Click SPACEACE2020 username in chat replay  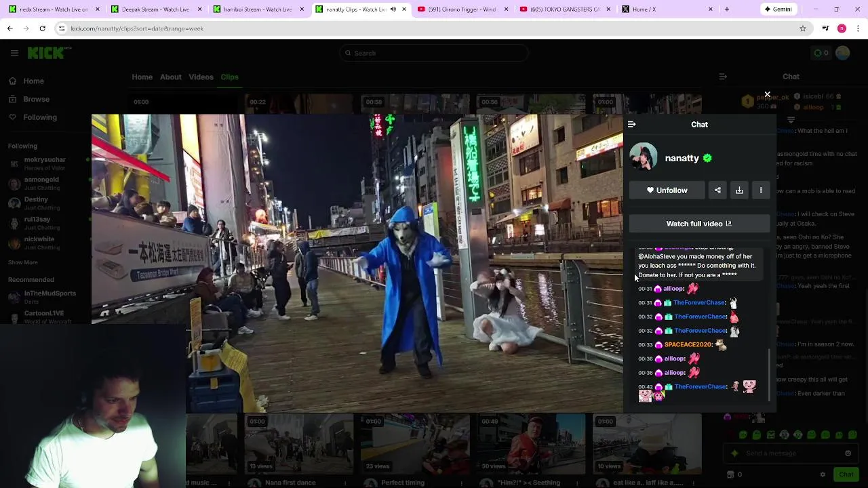(x=688, y=345)
